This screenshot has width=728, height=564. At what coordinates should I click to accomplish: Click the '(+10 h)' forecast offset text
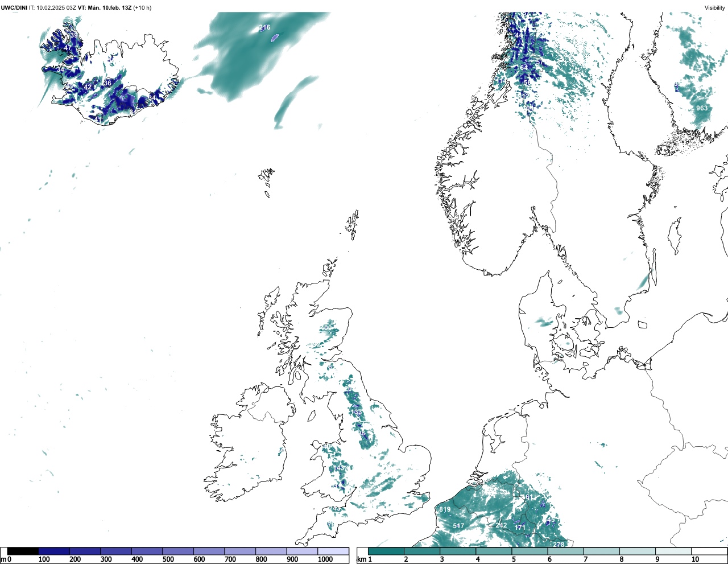(x=142, y=7)
